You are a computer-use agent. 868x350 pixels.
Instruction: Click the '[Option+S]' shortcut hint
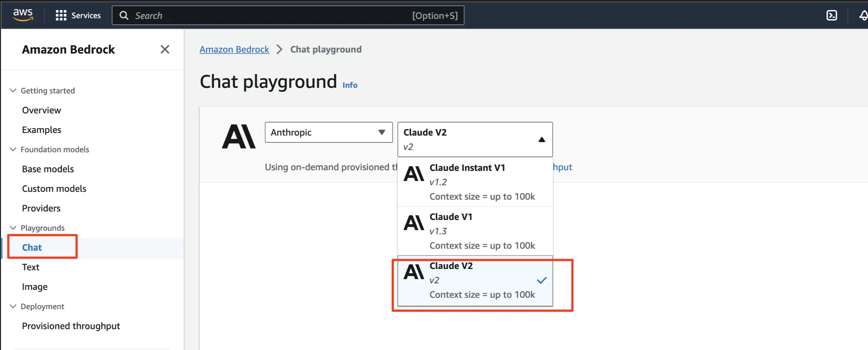(x=435, y=15)
